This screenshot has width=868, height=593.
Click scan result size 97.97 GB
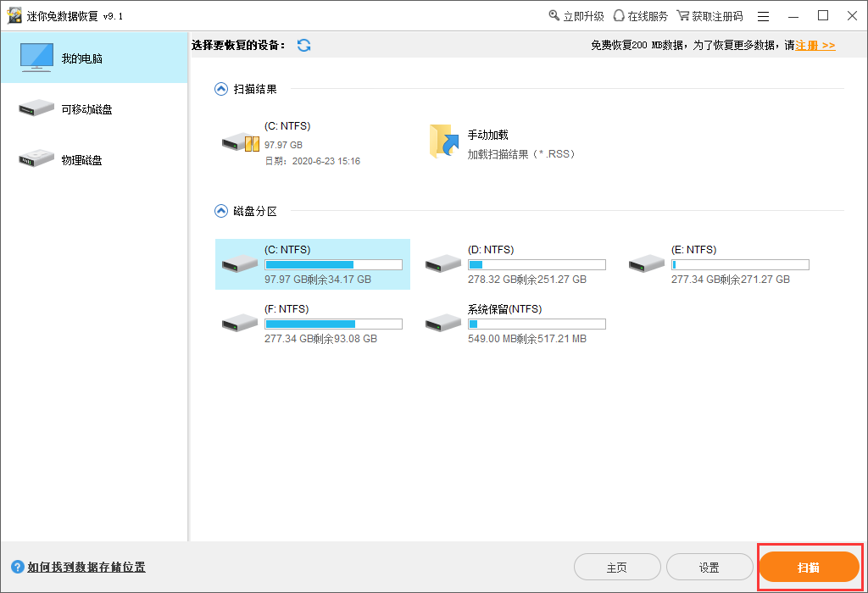[x=283, y=145]
